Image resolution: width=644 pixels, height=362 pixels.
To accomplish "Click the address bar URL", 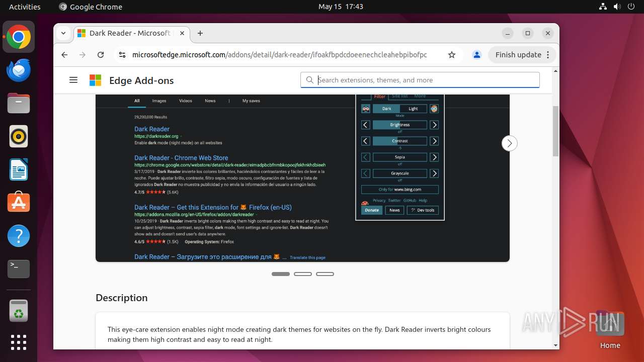I will (x=279, y=55).
